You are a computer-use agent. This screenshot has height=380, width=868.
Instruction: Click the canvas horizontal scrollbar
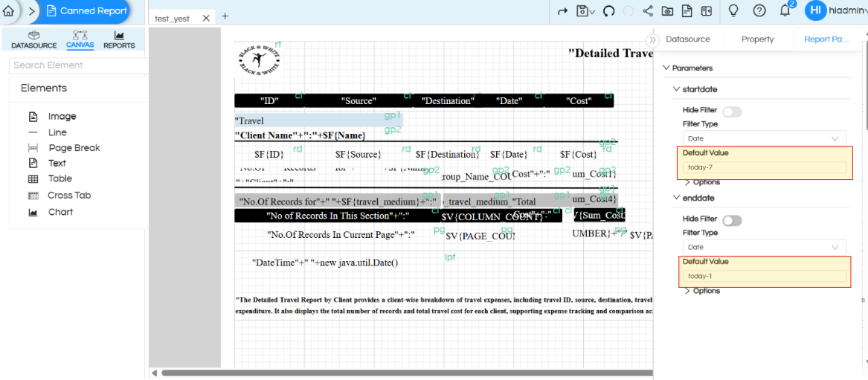(x=407, y=373)
